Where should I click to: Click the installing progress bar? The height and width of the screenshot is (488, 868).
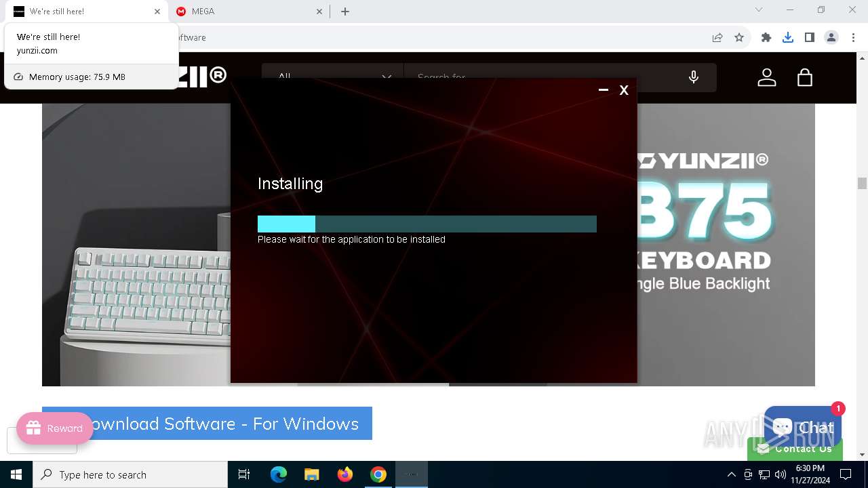pos(427,224)
